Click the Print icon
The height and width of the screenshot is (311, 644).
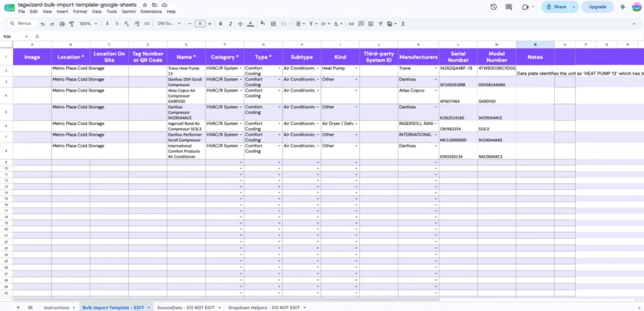[x=62, y=24]
